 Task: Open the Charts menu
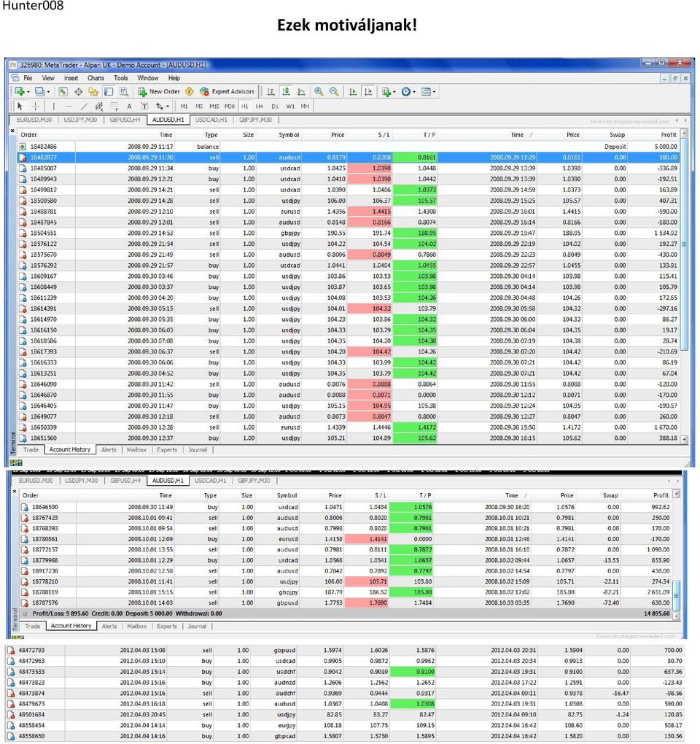[96, 78]
